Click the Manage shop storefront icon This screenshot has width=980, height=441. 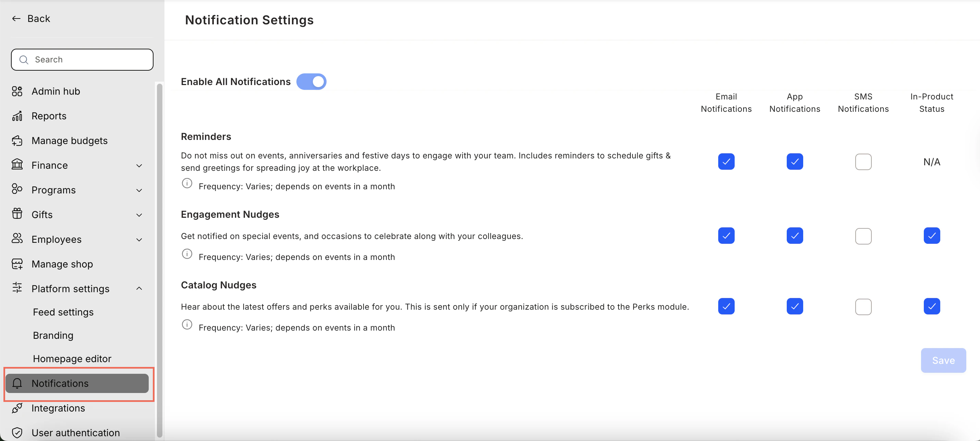(x=17, y=264)
